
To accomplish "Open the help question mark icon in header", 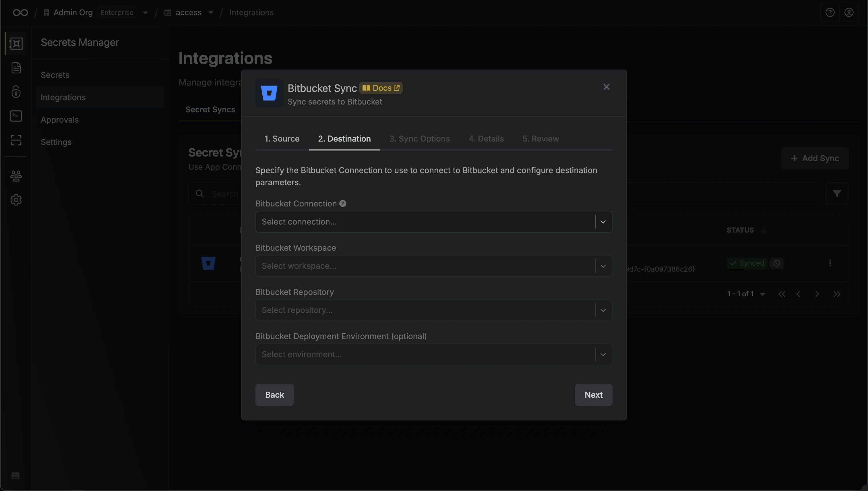I will coord(830,12).
